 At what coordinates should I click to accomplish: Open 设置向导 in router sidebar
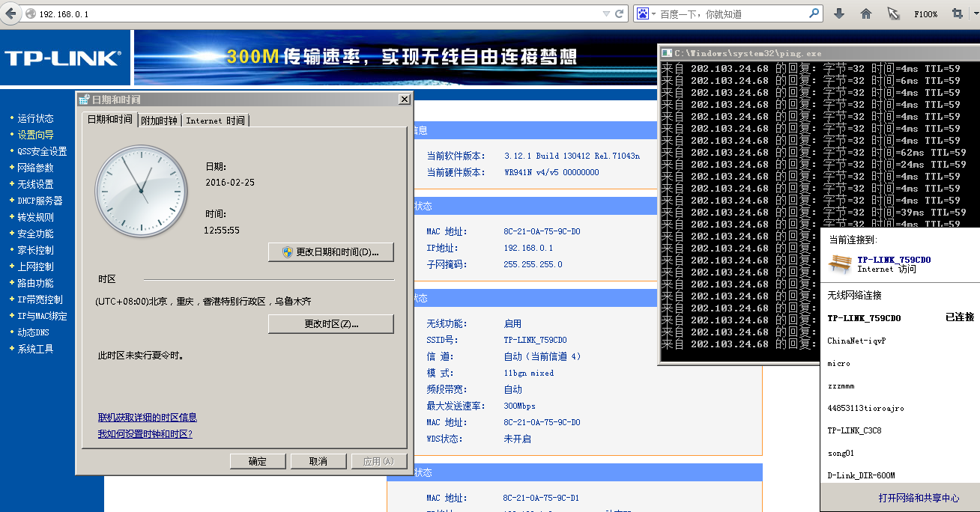click(x=36, y=135)
